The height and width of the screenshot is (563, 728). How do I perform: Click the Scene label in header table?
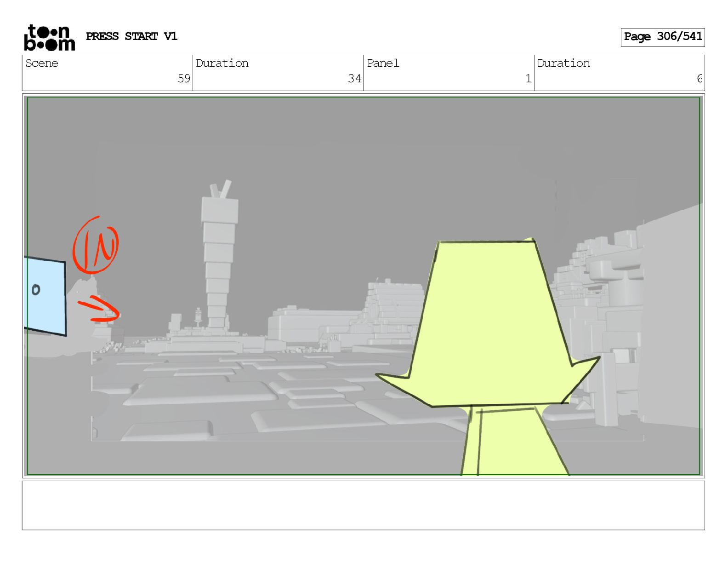[x=42, y=63]
